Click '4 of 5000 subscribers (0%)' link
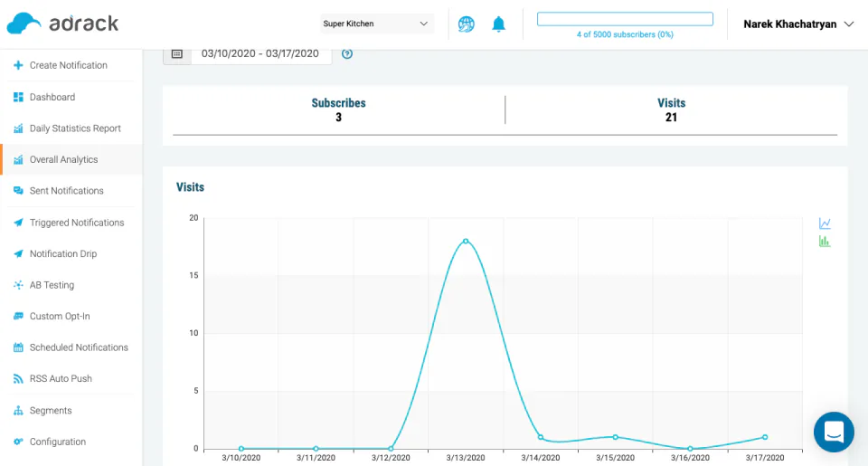Image resolution: width=868 pixels, height=466 pixels. pos(625,34)
